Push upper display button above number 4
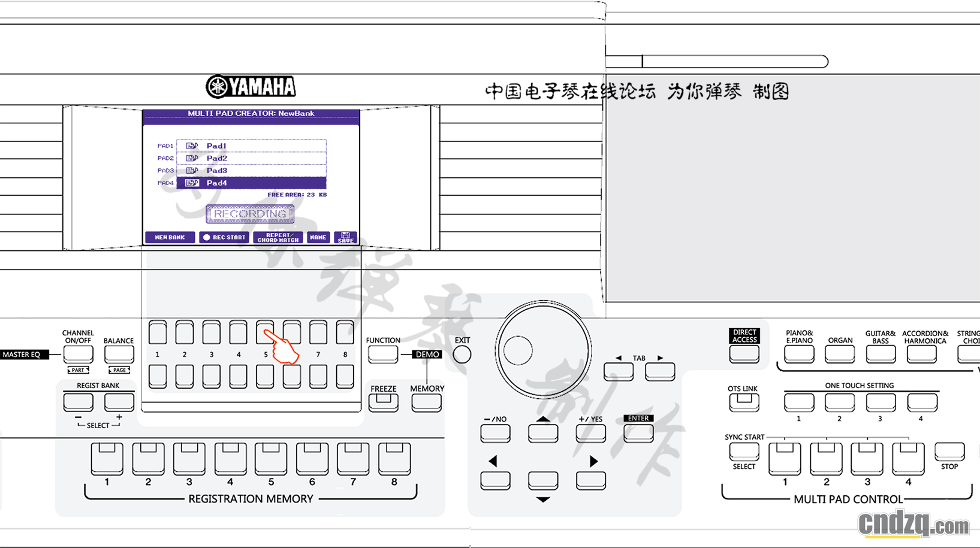The image size is (980, 548). (238, 332)
